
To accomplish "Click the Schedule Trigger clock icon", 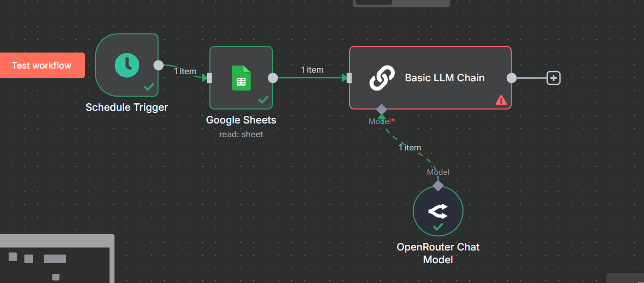I will 127,65.
